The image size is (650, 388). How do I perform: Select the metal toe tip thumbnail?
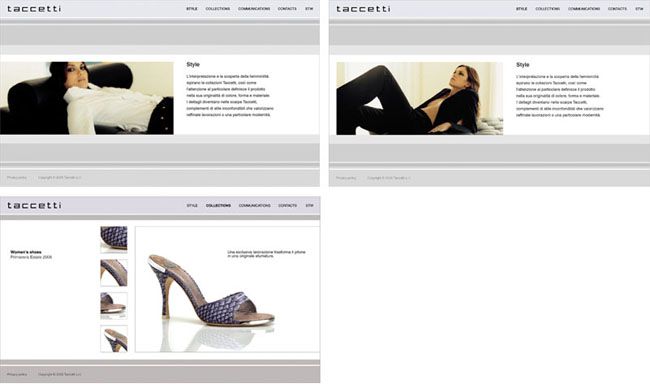point(114,306)
